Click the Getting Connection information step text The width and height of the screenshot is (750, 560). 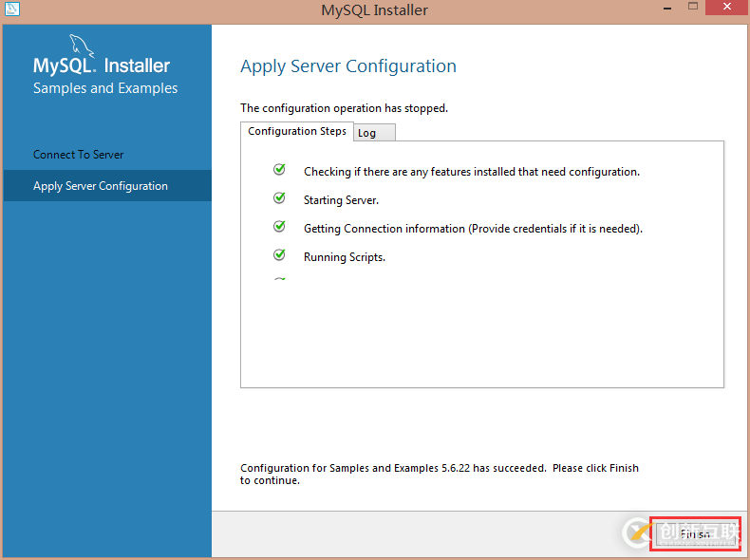(x=473, y=229)
